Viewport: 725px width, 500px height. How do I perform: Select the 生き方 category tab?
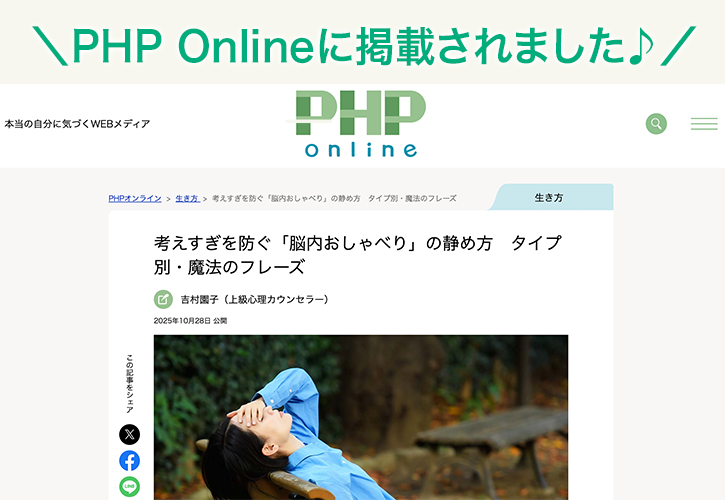coord(550,198)
